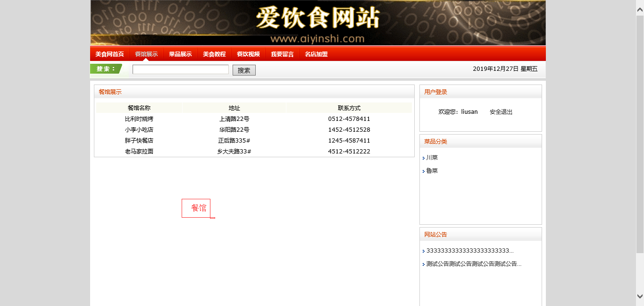Open the 测试公告 announcement link
Screen dimensions: 644x306
click(473, 264)
